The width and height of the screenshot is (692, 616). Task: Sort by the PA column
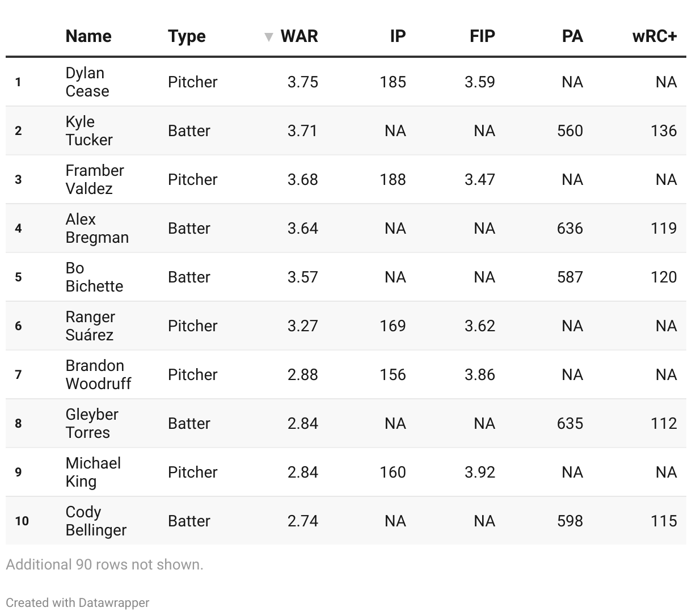point(572,36)
